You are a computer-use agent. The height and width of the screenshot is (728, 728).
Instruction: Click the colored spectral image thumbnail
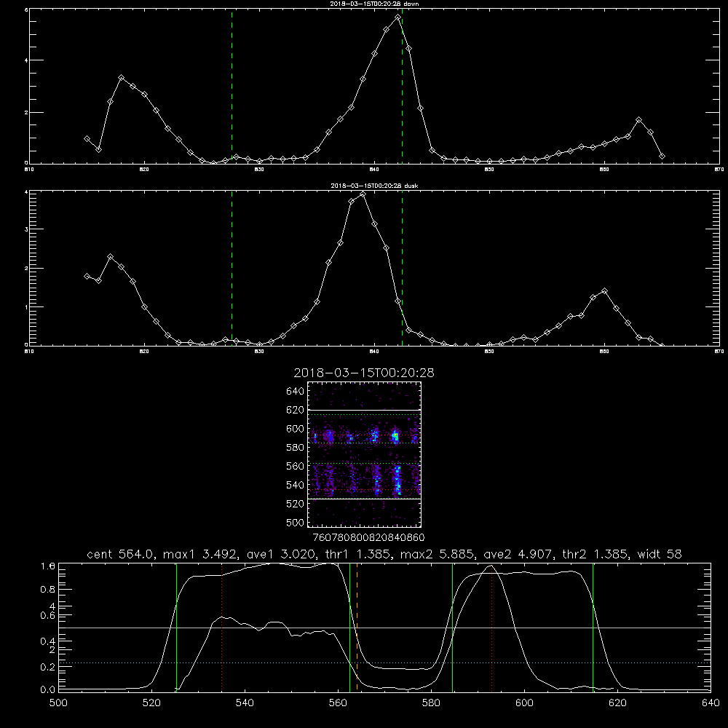364,454
